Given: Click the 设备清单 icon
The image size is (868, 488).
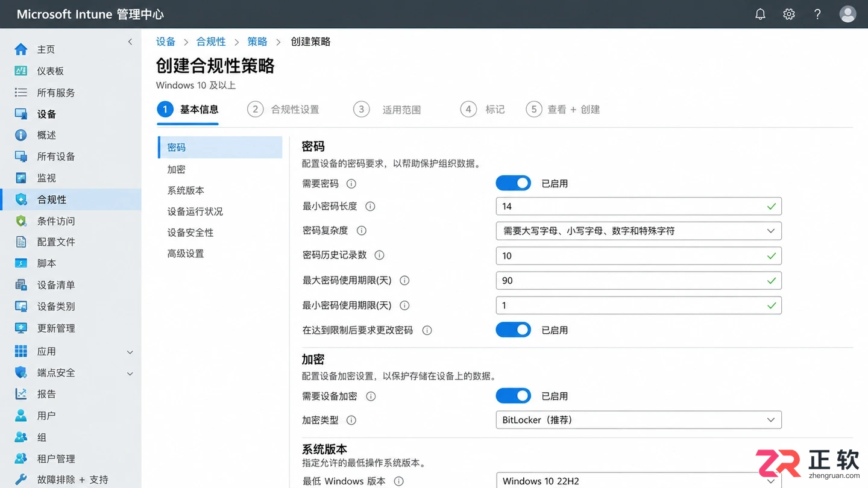Looking at the screenshot, I should coord(21,285).
